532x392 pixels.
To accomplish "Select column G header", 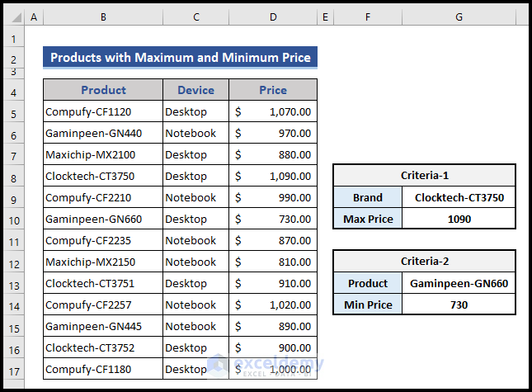I will pos(459,17).
